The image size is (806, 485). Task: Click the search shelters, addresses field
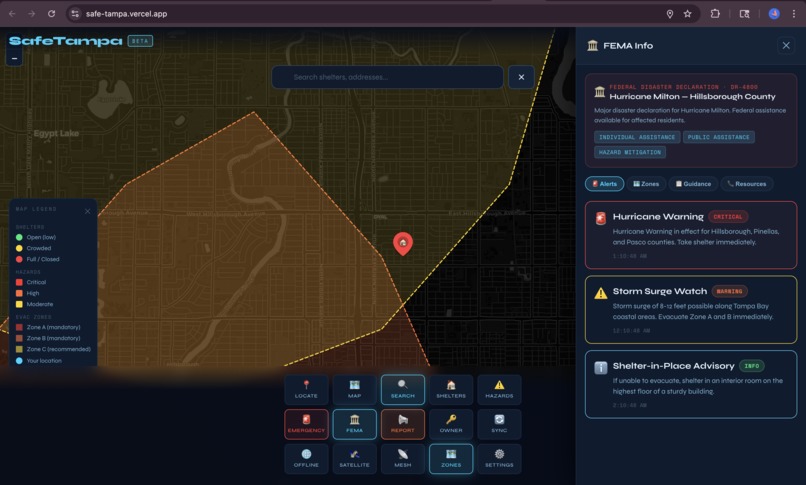(x=388, y=77)
